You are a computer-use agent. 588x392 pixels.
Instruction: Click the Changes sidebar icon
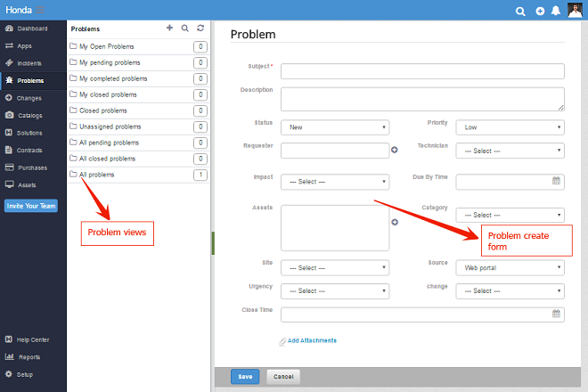pyautogui.click(x=9, y=97)
